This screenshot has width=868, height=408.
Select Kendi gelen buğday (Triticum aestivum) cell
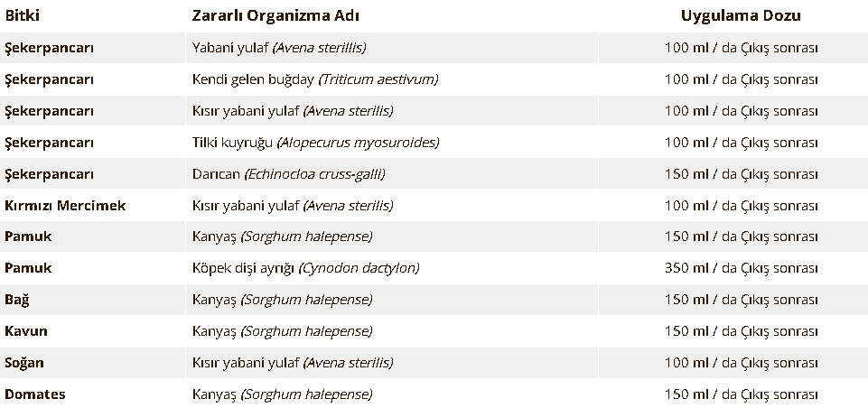pos(315,79)
